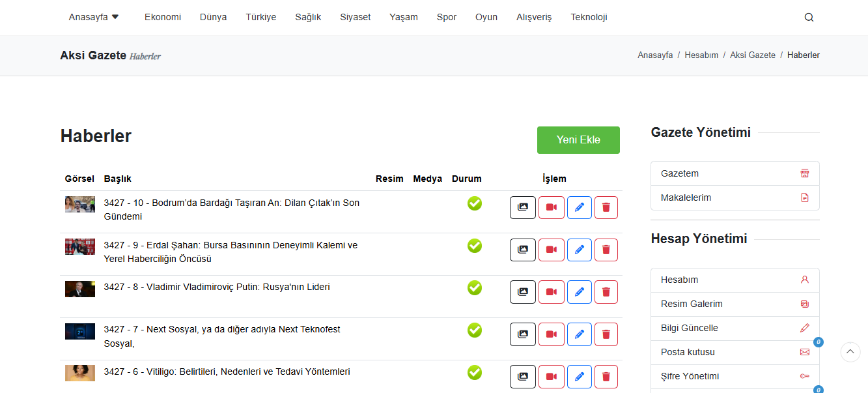Go to the Teknoloji category
The width and height of the screenshot is (868, 393).
pos(589,18)
